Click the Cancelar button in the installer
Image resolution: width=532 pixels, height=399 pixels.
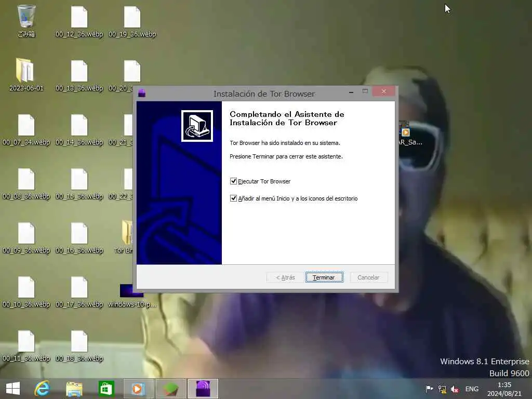tap(368, 277)
